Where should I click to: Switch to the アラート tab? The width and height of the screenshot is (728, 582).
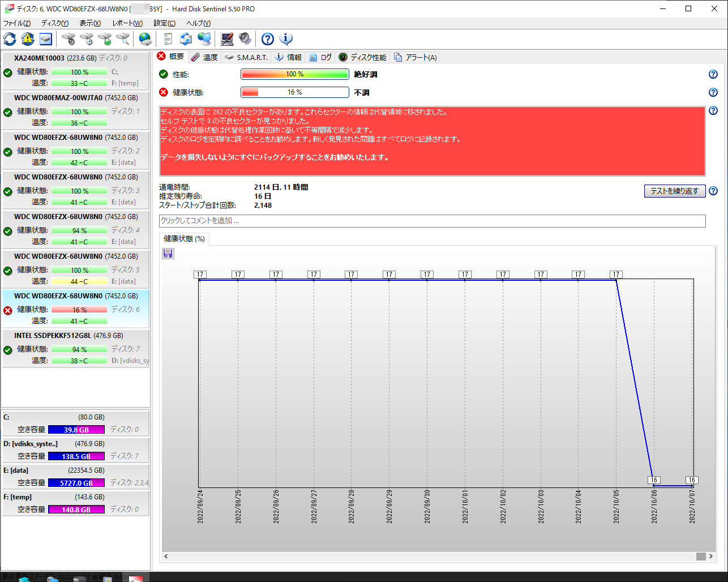[416, 57]
